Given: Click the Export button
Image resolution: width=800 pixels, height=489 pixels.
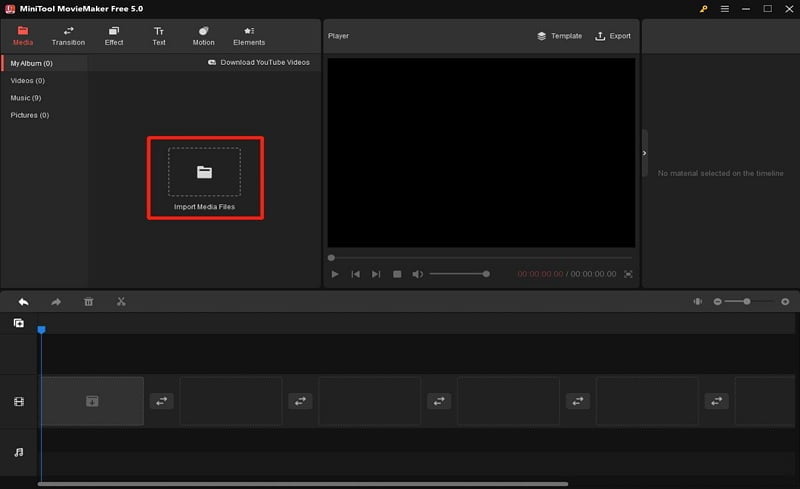Looking at the screenshot, I should (x=613, y=36).
